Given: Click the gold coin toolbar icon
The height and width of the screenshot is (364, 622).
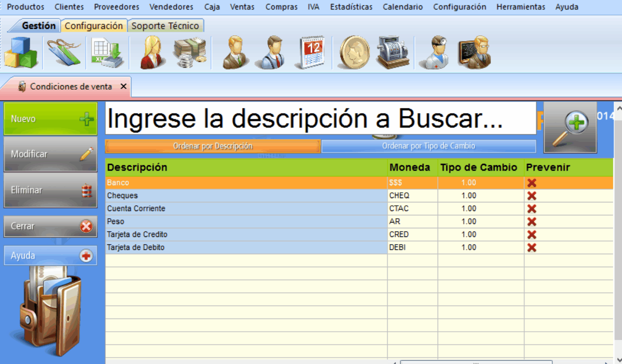Looking at the screenshot, I should pyautogui.click(x=355, y=52).
